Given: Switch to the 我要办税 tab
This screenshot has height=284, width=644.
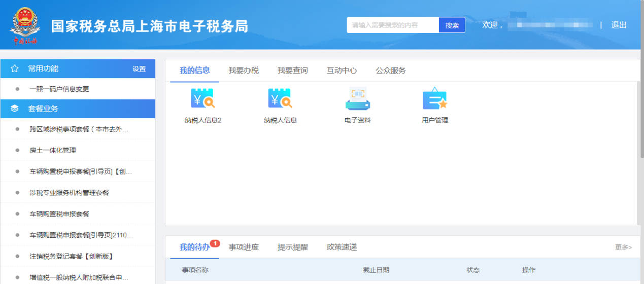Looking at the screenshot, I should click(244, 70).
